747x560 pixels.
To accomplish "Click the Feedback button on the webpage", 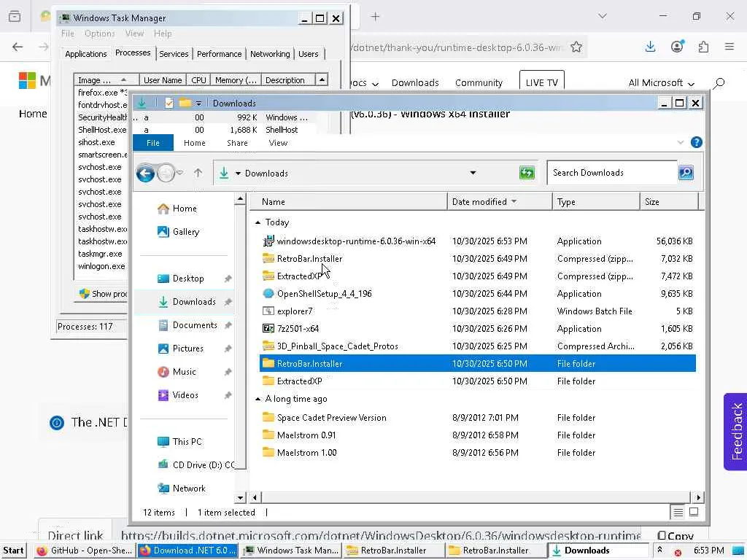I will pyautogui.click(x=735, y=432).
